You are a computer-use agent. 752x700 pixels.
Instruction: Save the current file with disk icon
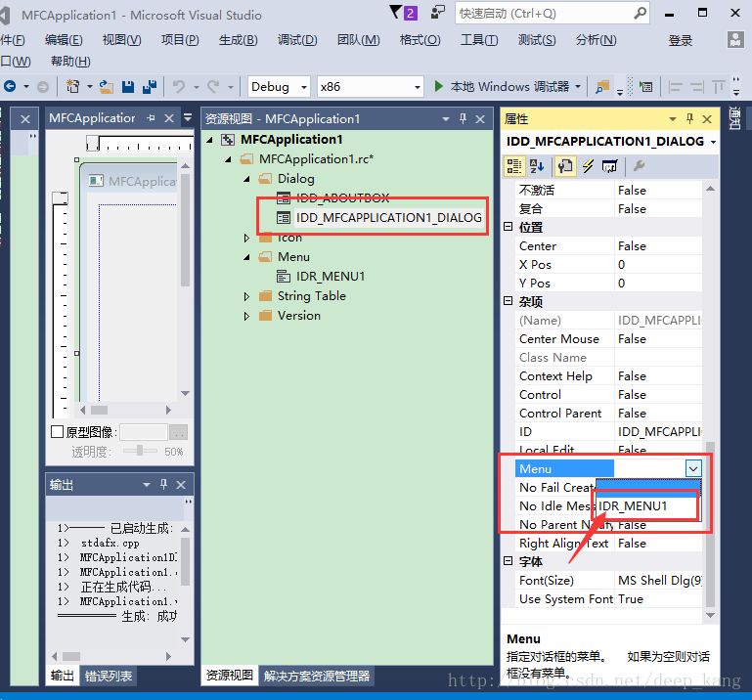click(x=127, y=86)
